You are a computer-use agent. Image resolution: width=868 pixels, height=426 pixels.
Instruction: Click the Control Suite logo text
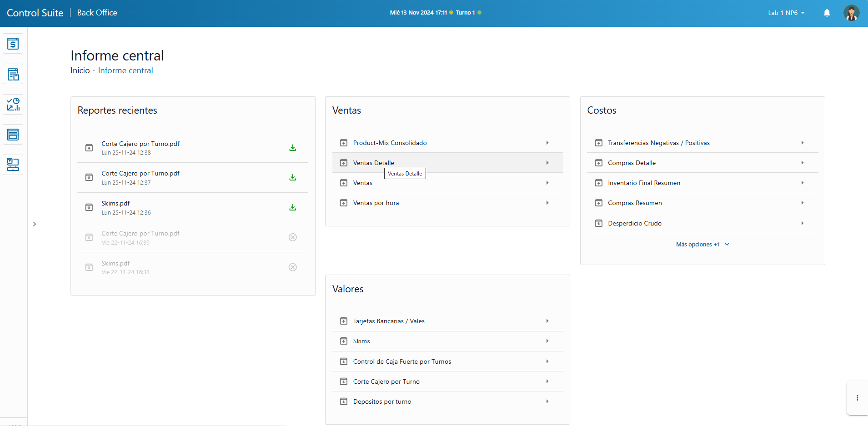coord(35,13)
